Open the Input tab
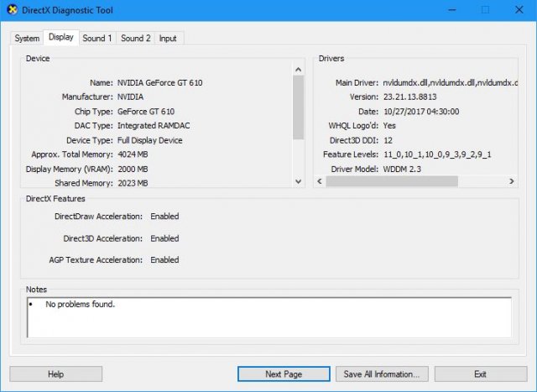 (168, 39)
